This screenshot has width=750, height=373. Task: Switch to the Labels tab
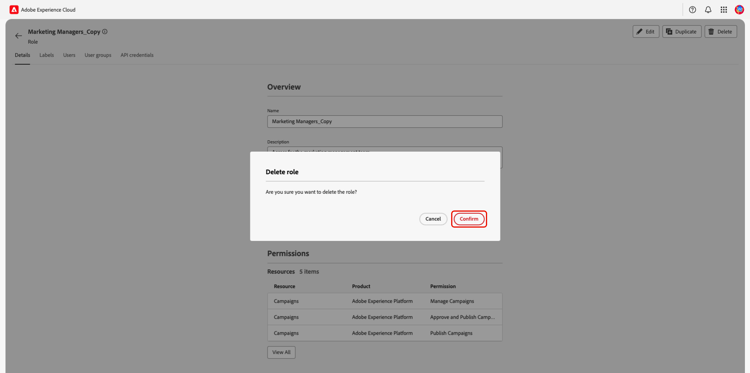[x=46, y=55]
